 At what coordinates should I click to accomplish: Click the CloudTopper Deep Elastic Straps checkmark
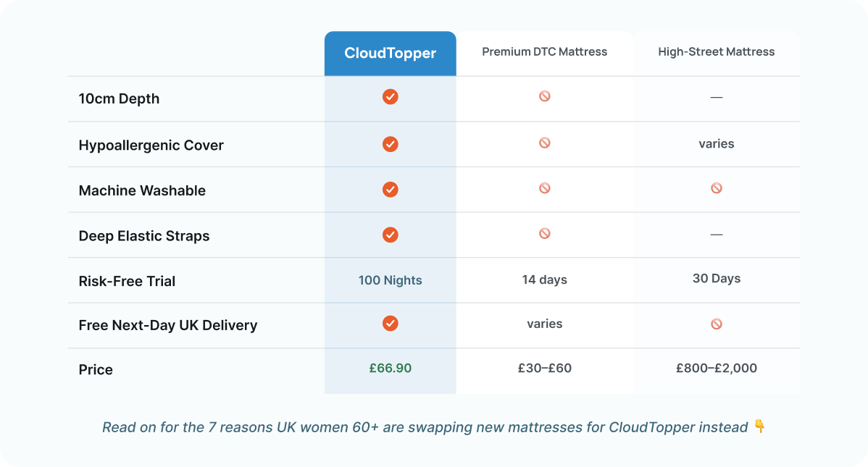[391, 235]
